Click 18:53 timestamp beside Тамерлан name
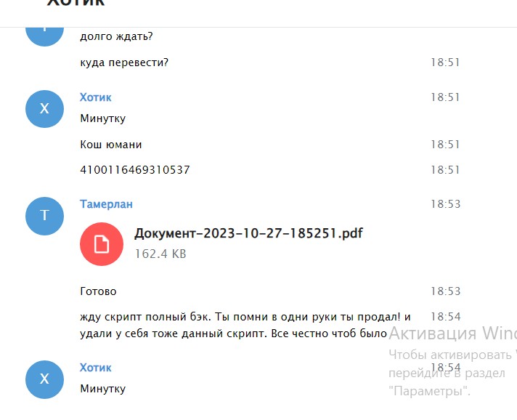Screen dimensions: 517x420 tap(445, 204)
